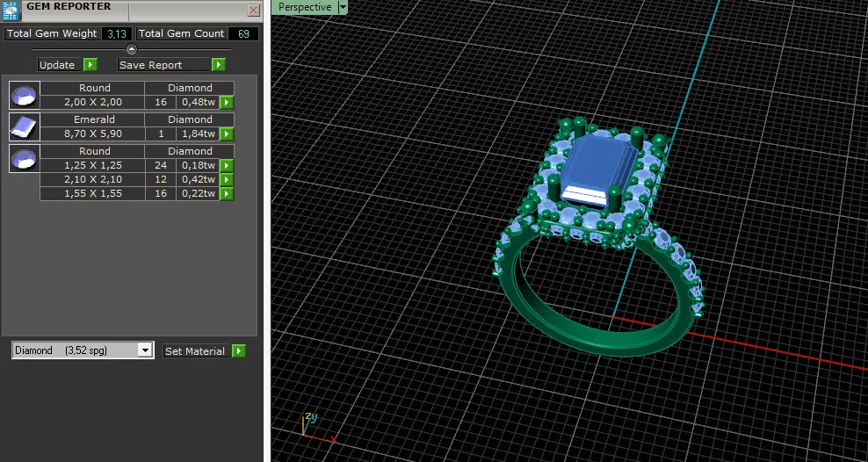The image size is (868, 462).
Task: Click the Diamond cell in the Emerald row
Action: [x=189, y=119]
